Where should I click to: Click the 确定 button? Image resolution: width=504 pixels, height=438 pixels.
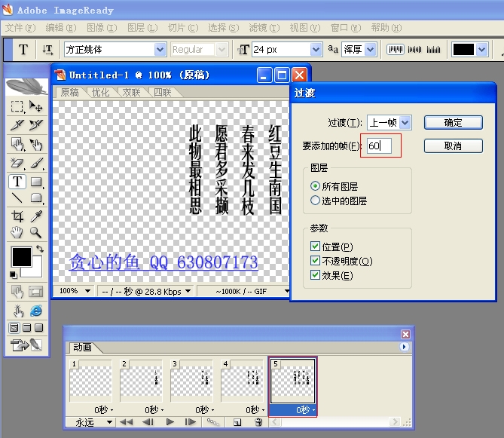pyautogui.click(x=453, y=122)
